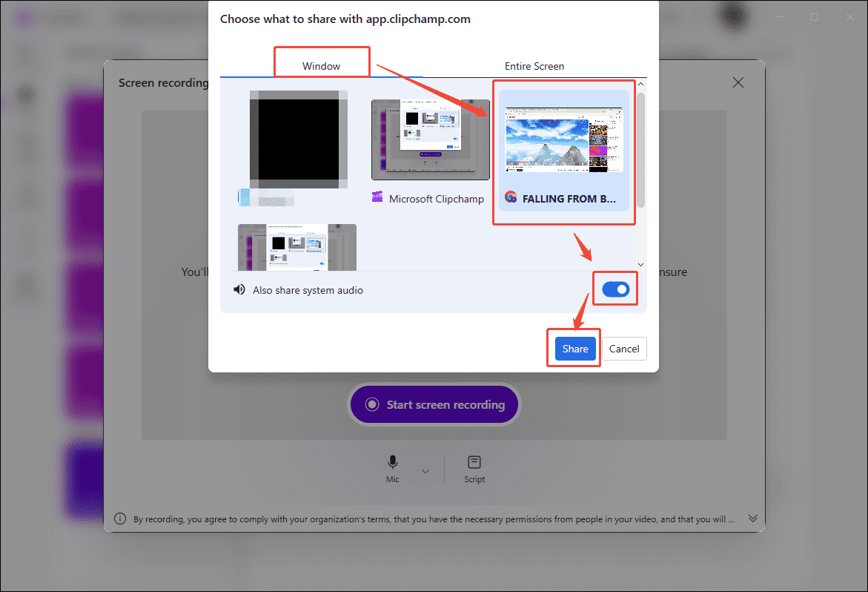Click Start screen recording button
This screenshot has width=868, height=592.
(x=434, y=405)
